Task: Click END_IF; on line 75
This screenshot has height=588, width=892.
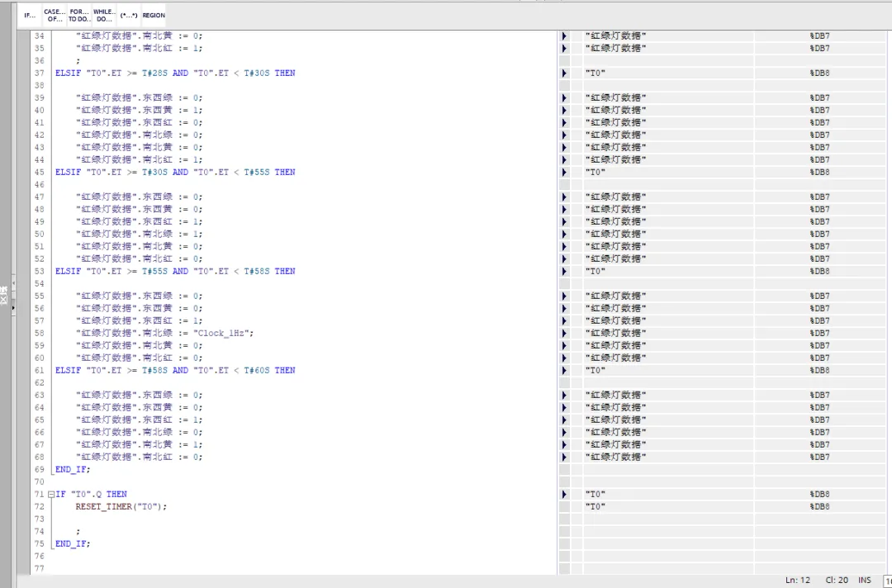Action: tap(73, 543)
